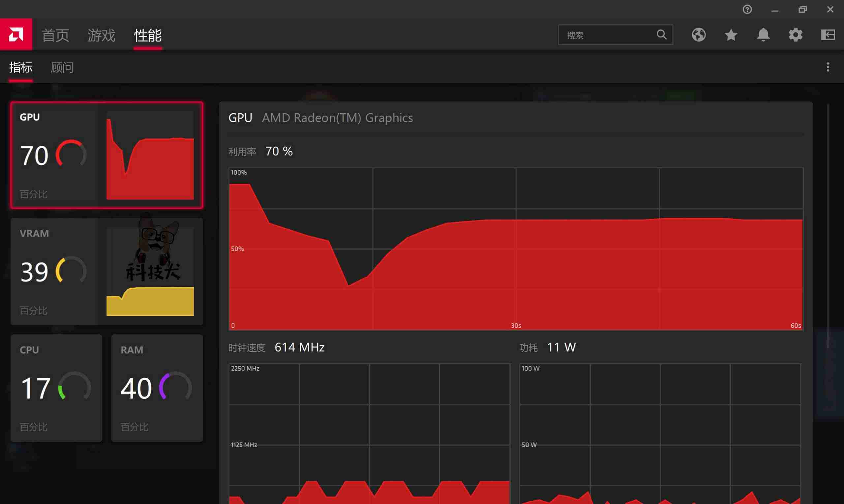Screen dimensions: 844x504
Task: Click the vertical scrollbar on right edge
Action: [x=828, y=226]
